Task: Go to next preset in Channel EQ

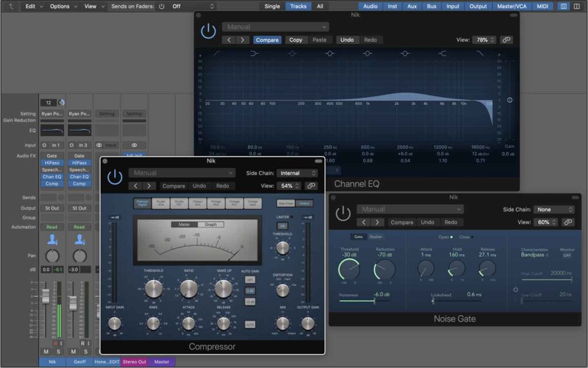Action: [x=243, y=40]
